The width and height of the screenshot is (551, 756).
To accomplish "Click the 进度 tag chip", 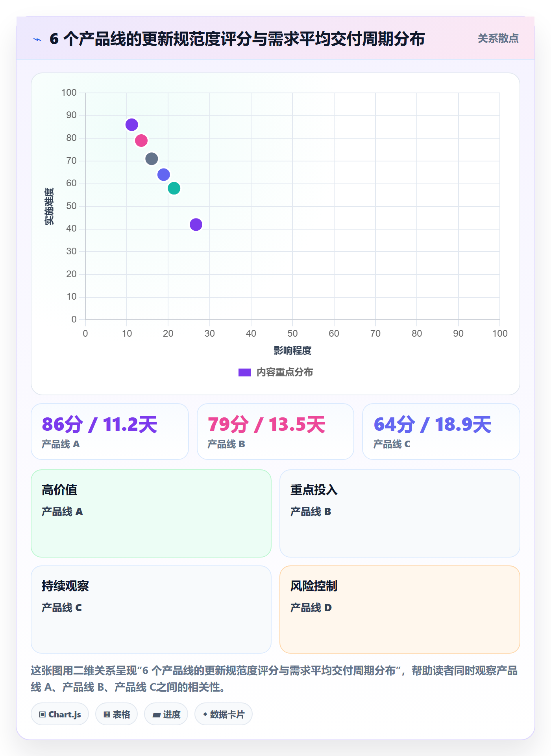I will tap(166, 714).
